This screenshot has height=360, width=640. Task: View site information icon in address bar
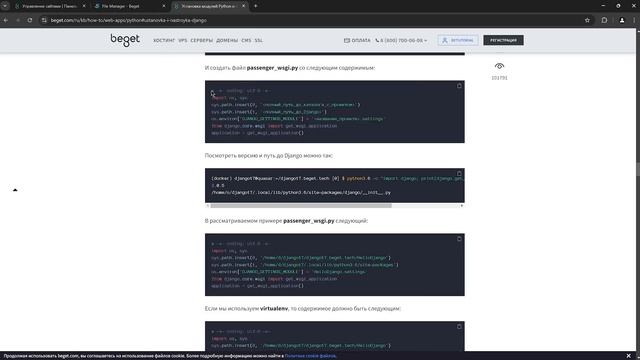point(44,20)
